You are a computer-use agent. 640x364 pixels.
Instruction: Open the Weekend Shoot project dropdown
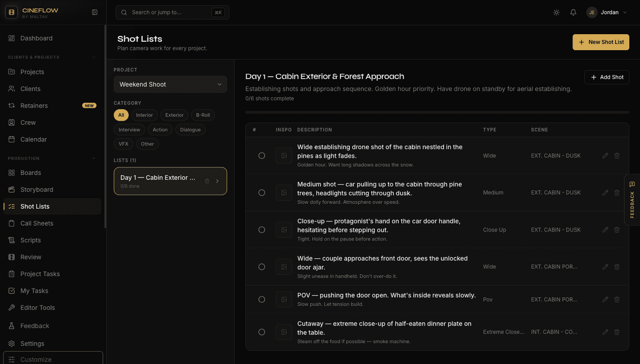[170, 84]
